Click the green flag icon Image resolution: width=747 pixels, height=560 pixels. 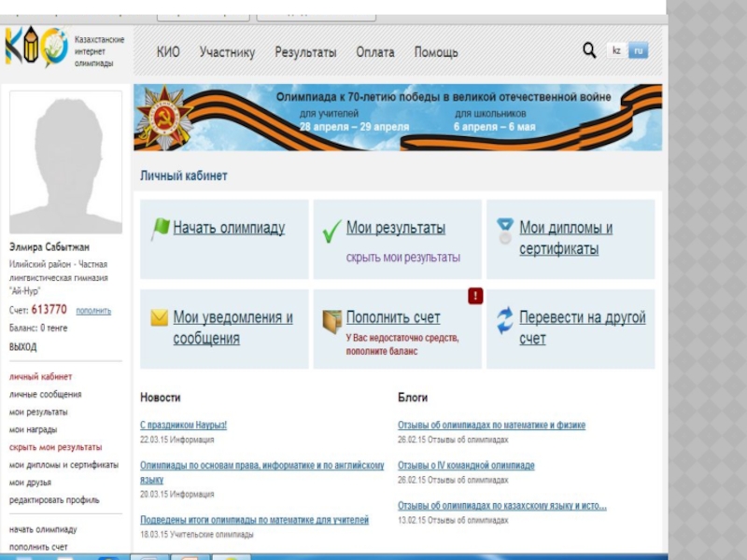tap(160, 229)
